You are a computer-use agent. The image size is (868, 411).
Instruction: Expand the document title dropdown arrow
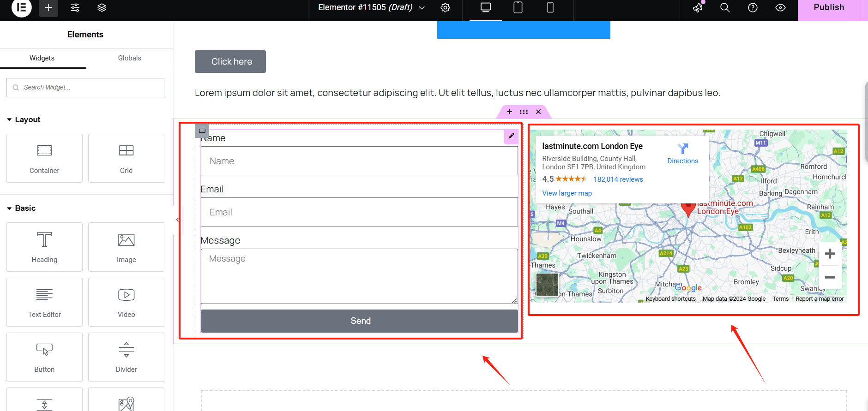pyautogui.click(x=422, y=8)
